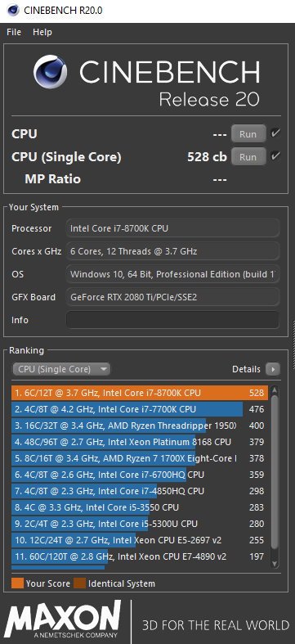Toggle the CPU test checkbox
Screen dimensions: 295x644
click(x=275, y=133)
